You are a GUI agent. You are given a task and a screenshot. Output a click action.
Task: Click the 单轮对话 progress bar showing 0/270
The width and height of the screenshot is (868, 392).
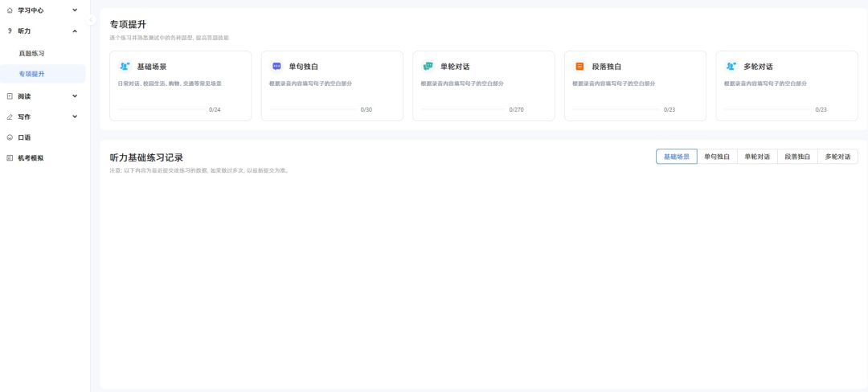[x=463, y=109]
